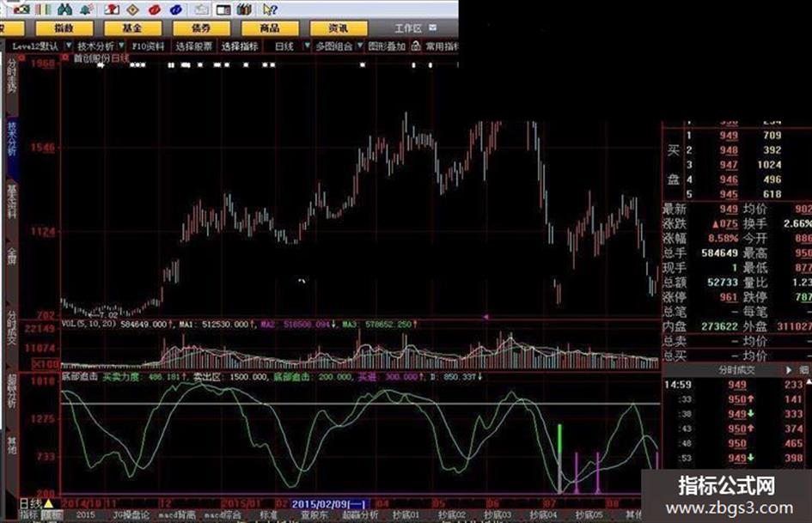Screen dimensions: 812x523
Task: Click the 14:59 trade row
Action: point(733,384)
